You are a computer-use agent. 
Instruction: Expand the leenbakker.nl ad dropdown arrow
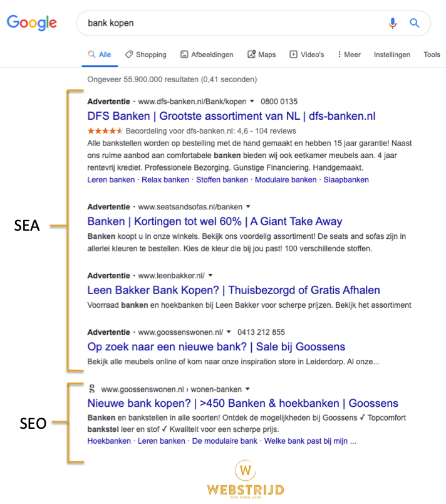click(210, 275)
